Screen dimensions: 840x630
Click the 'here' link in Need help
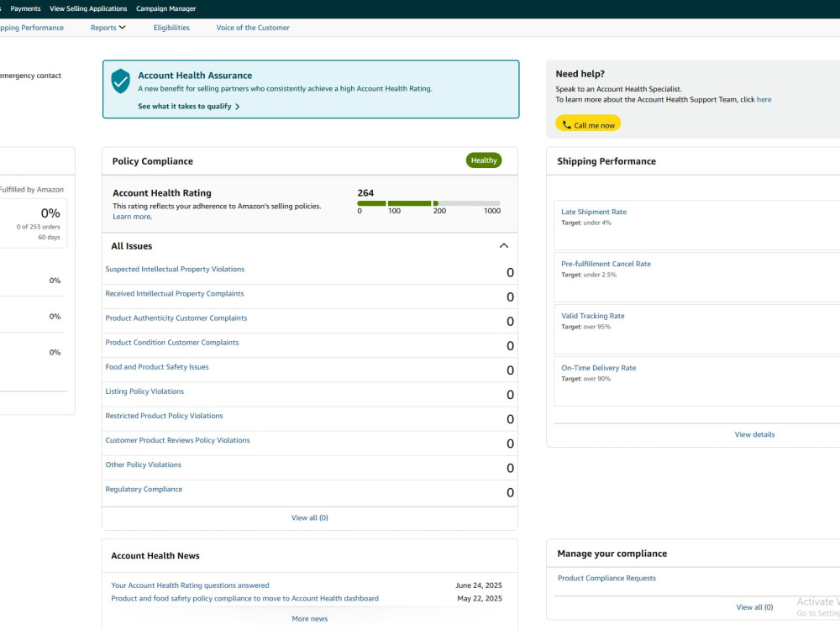764,100
